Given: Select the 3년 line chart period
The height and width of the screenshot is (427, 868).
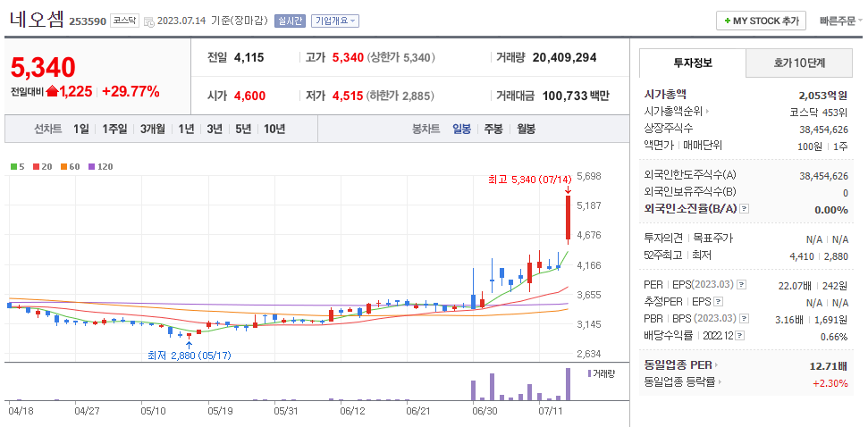Looking at the screenshot, I should (215, 129).
